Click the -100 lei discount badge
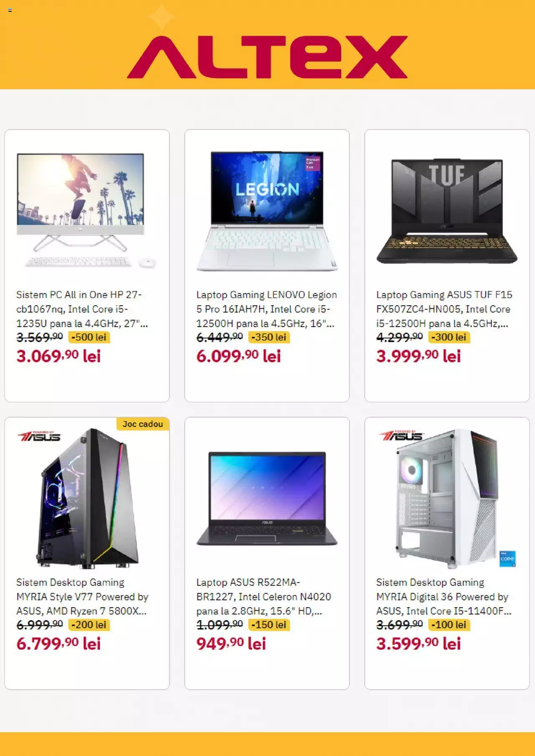The image size is (535, 756). click(x=449, y=625)
